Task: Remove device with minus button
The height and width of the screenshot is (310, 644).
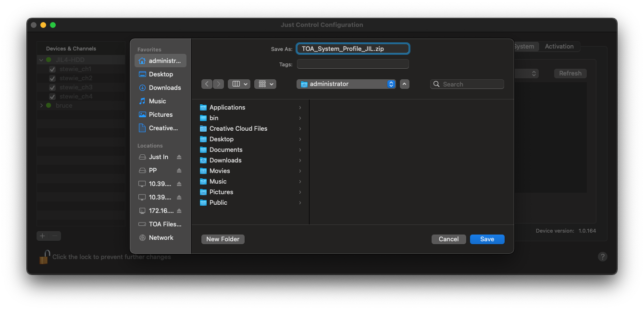Action: [x=55, y=236]
